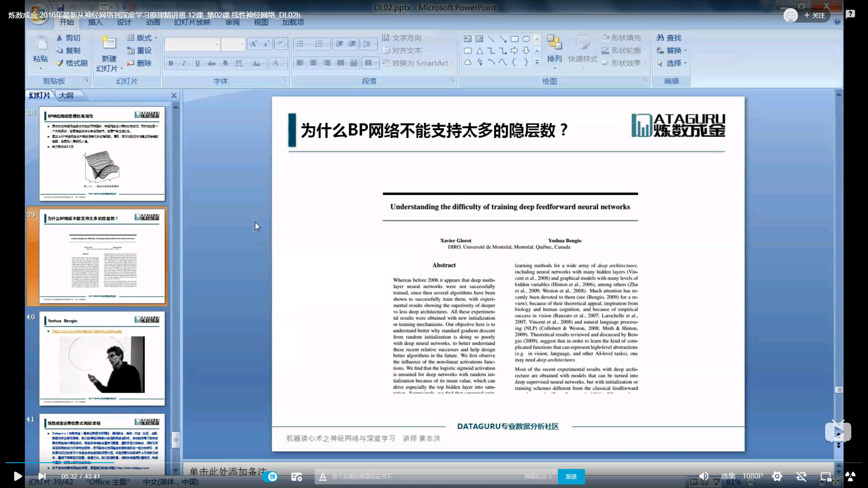Screen dimensions: 868x488
Task: Click the Clear Formatting eraser icon
Action: pos(281,44)
